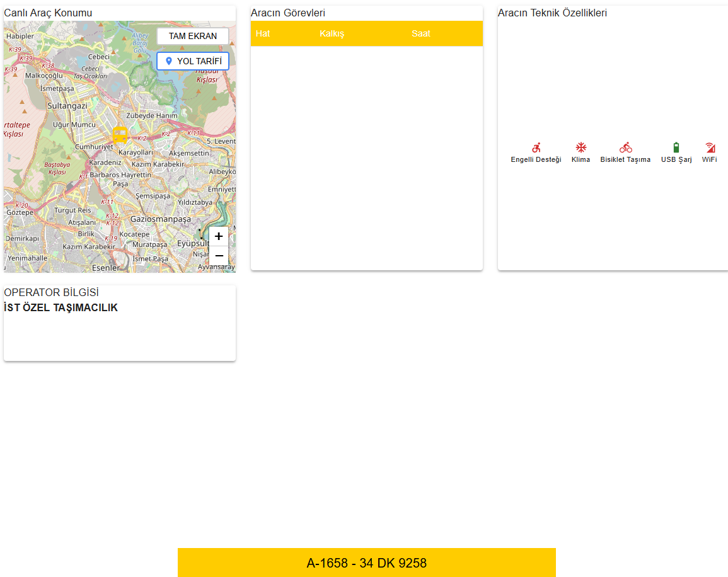Viewport: 728px width, 577px height.
Task: Click the Saat column header
Action: (x=421, y=33)
